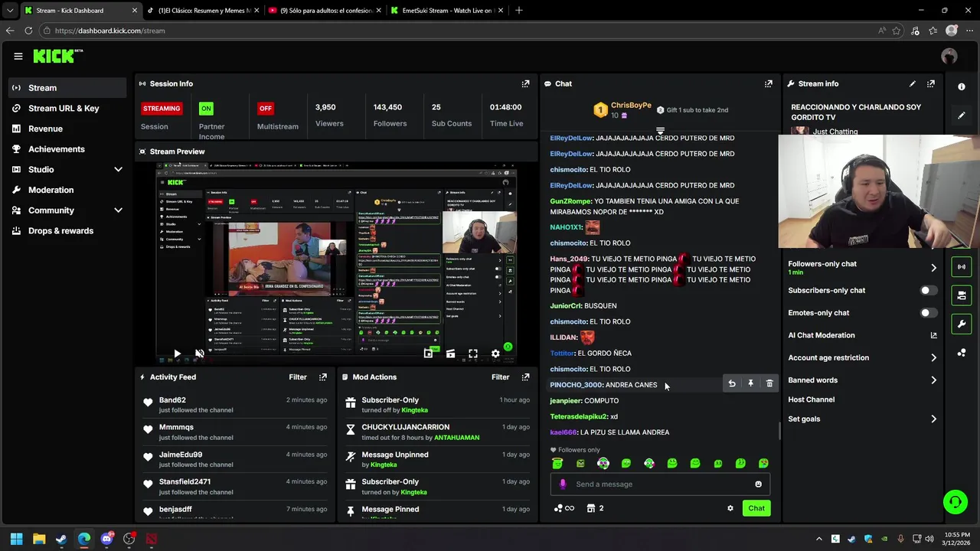The image size is (980, 551).
Task: Open Followers-only chat settings arrow
Action: tap(933, 267)
